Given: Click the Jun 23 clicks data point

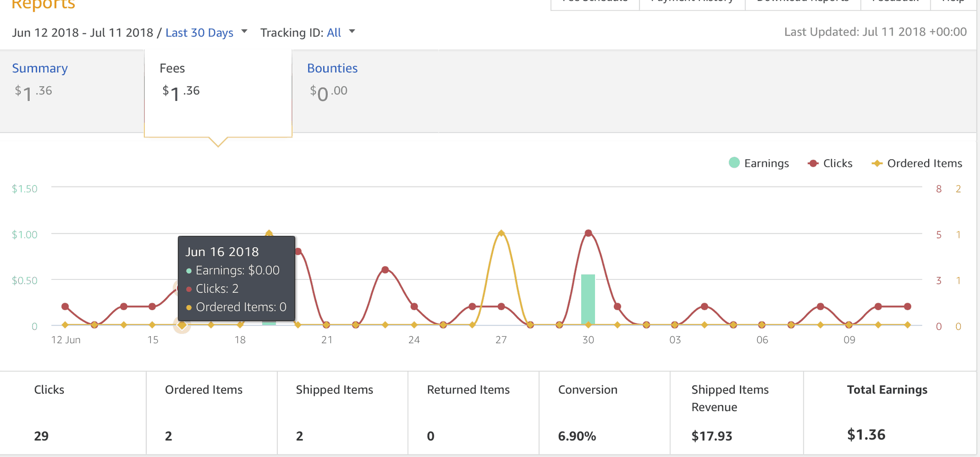Looking at the screenshot, I should 385,270.
